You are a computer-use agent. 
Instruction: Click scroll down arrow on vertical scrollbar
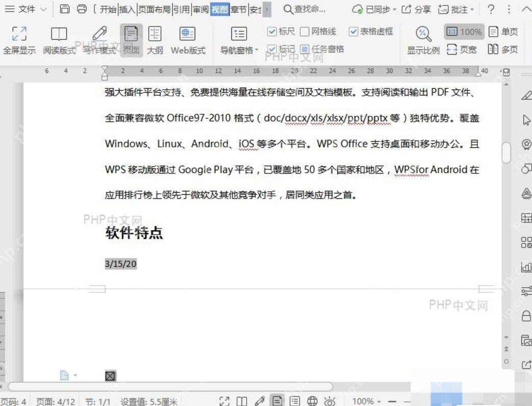(x=506, y=338)
